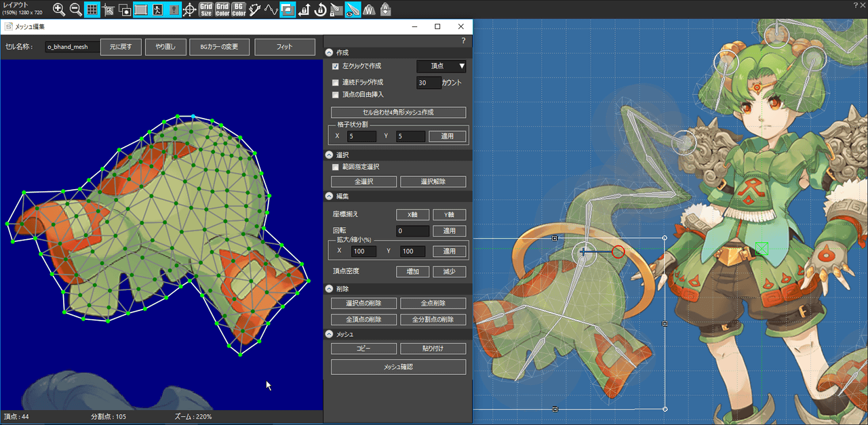Screen dimensions: 868x425
Task: Click the 元に戻す undo button
Action: pos(121,47)
